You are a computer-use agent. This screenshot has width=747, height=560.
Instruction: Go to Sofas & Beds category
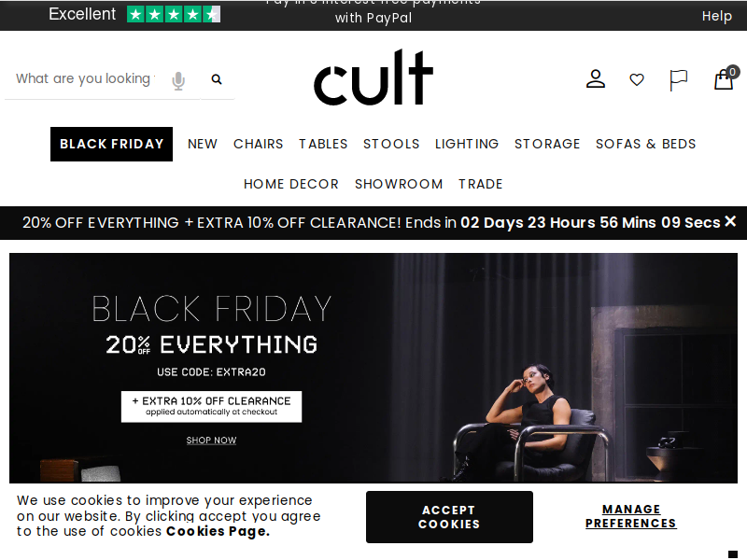[x=645, y=144]
